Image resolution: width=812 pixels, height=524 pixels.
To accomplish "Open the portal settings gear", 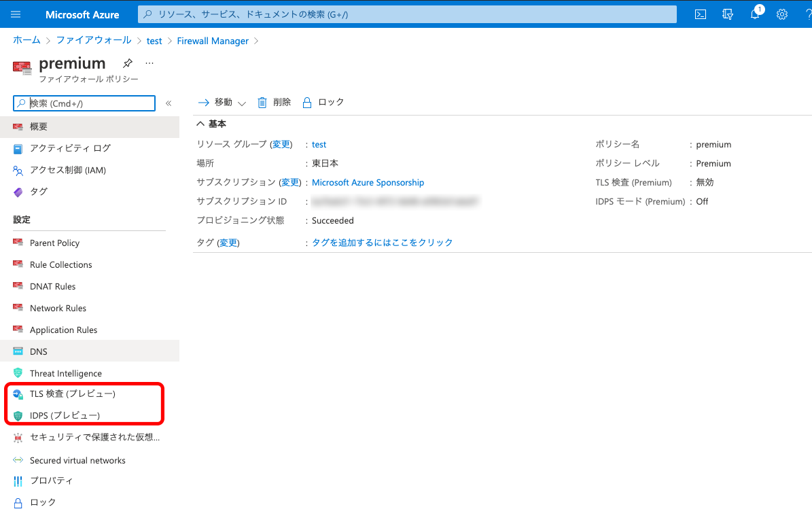I will point(781,14).
